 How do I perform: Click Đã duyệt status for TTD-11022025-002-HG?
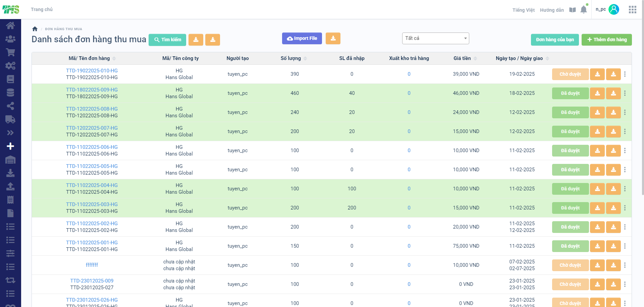[570, 227]
